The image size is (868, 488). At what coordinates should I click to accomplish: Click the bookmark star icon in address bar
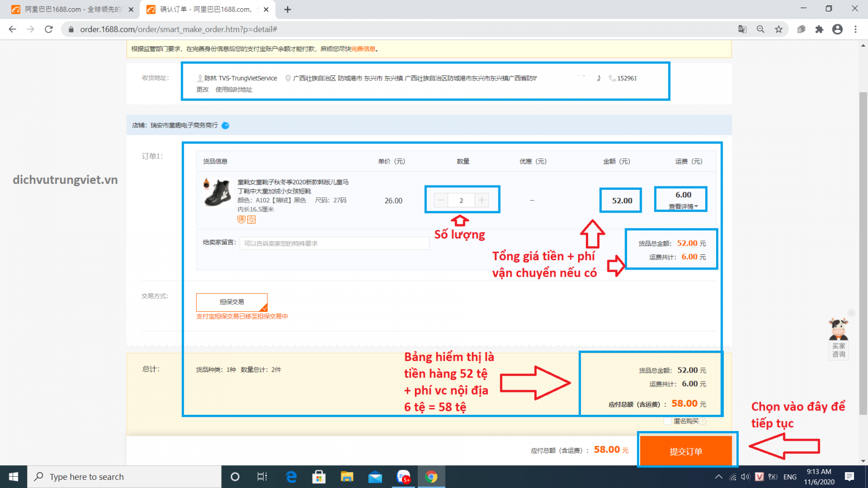click(x=778, y=29)
